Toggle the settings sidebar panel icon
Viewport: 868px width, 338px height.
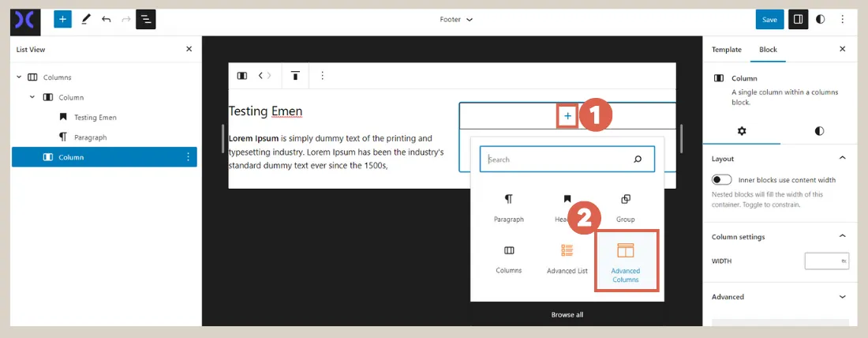point(798,20)
